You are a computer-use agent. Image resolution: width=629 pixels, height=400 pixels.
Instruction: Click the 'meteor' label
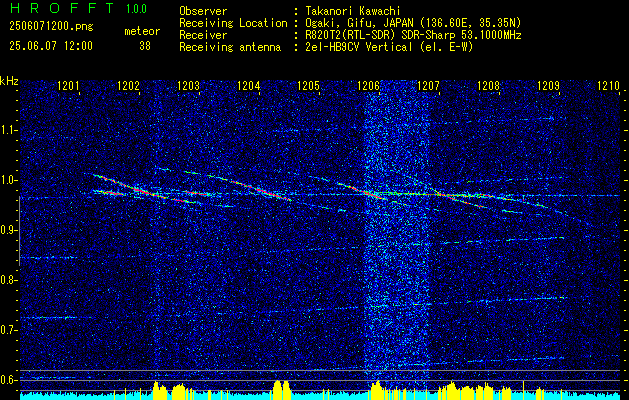coord(142,31)
